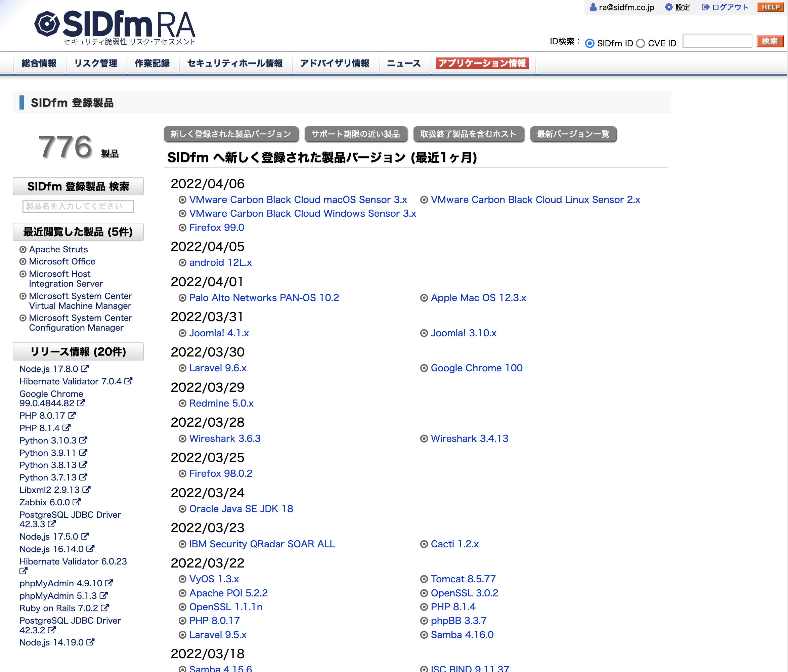Open Microsoft Host Integration Server link
The image size is (788, 672).
pyautogui.click(x=66, y=279)
